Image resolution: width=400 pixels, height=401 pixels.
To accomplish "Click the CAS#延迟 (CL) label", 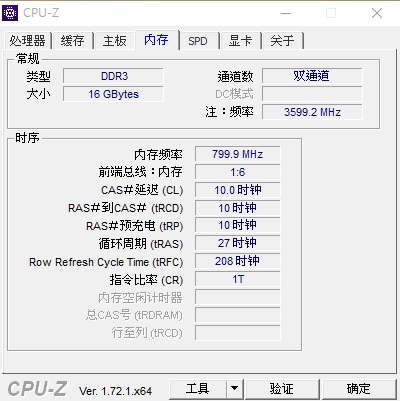I will point(142,190).
